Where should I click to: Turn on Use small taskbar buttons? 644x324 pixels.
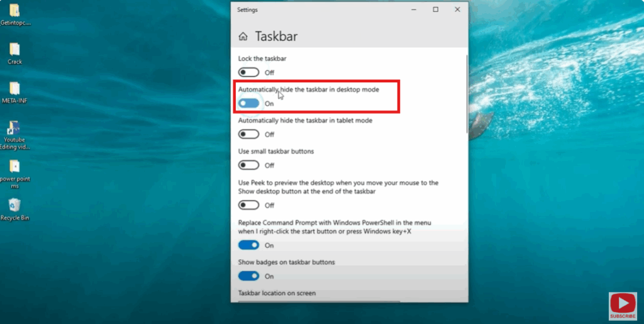pos(249,165)
